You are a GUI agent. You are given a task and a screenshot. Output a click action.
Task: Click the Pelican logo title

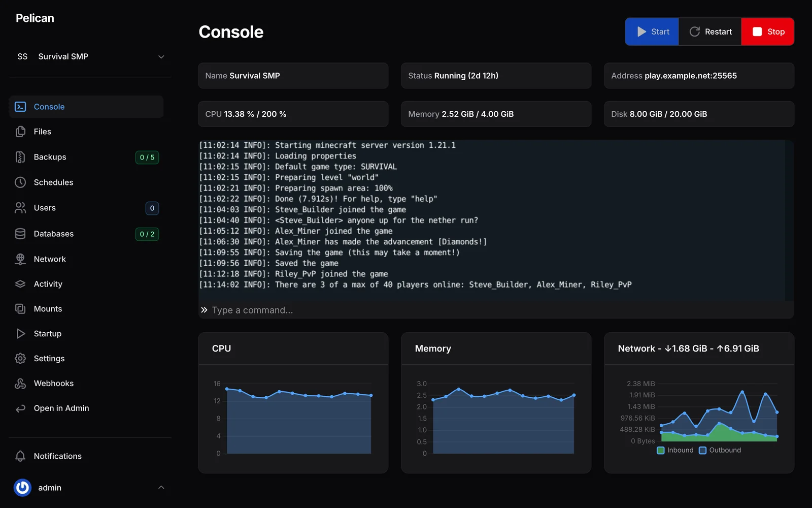35,18
